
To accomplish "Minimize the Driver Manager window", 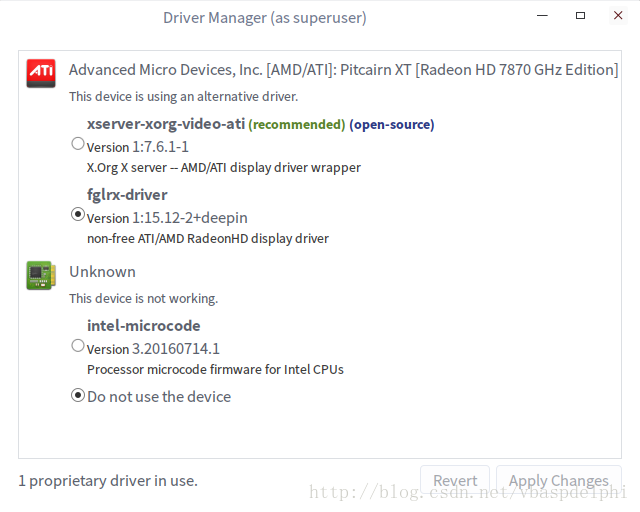I will coord(542,16).
